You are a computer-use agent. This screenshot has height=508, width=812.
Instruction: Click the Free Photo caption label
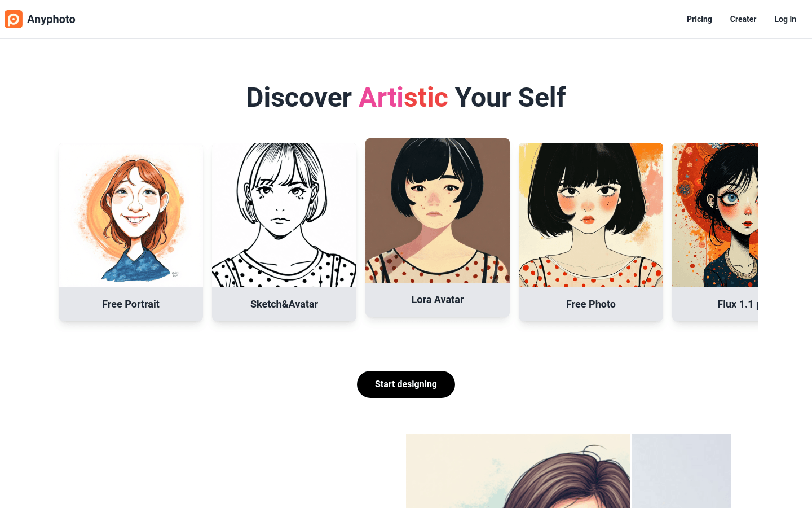pos(591,304)
